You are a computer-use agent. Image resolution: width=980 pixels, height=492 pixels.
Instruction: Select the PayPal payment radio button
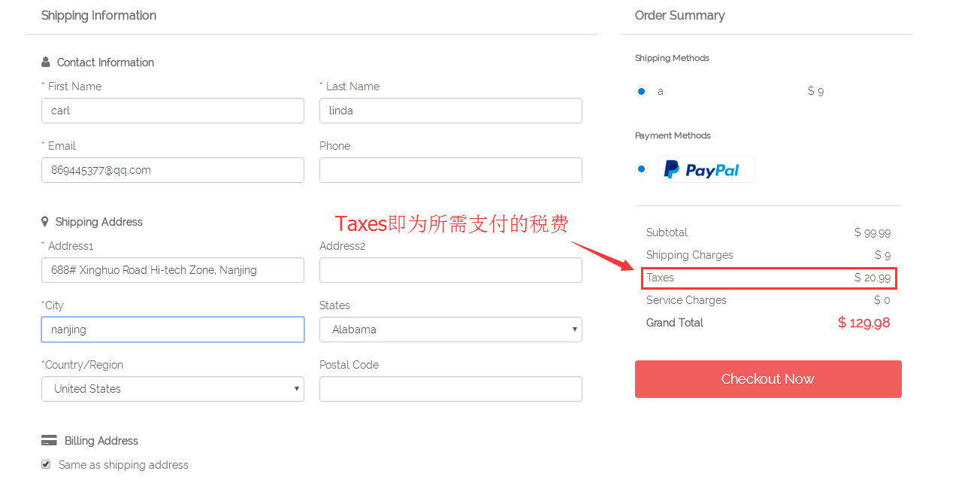(641, 169)
